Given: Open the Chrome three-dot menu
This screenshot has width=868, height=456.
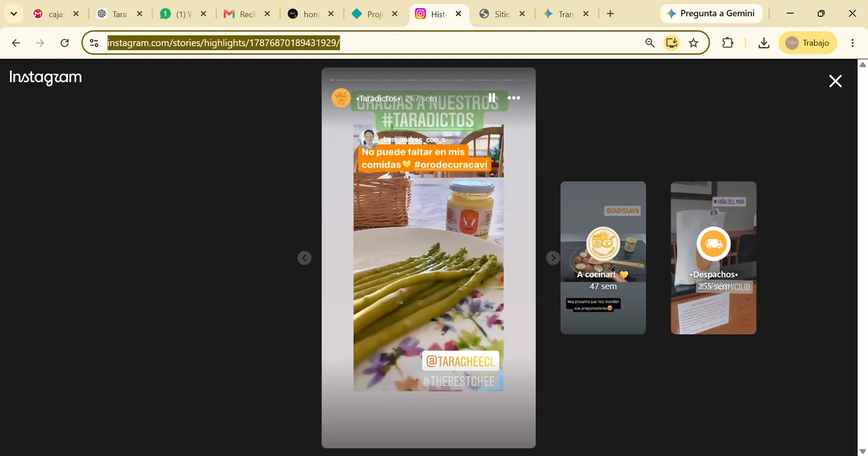Looking at the screenshot, I should click(853, 43).
